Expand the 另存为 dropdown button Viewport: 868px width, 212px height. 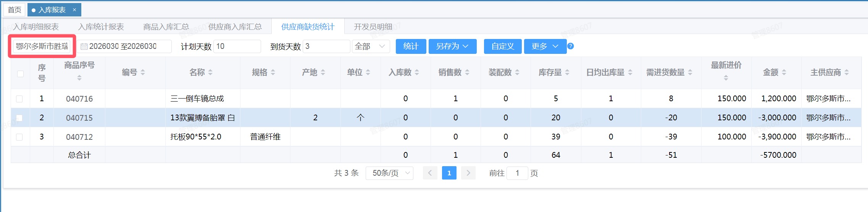(x=452, y=46)
